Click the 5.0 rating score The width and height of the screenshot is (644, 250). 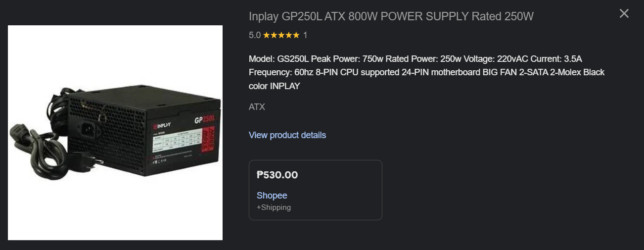pyautogui.click(x=254, y=35)
